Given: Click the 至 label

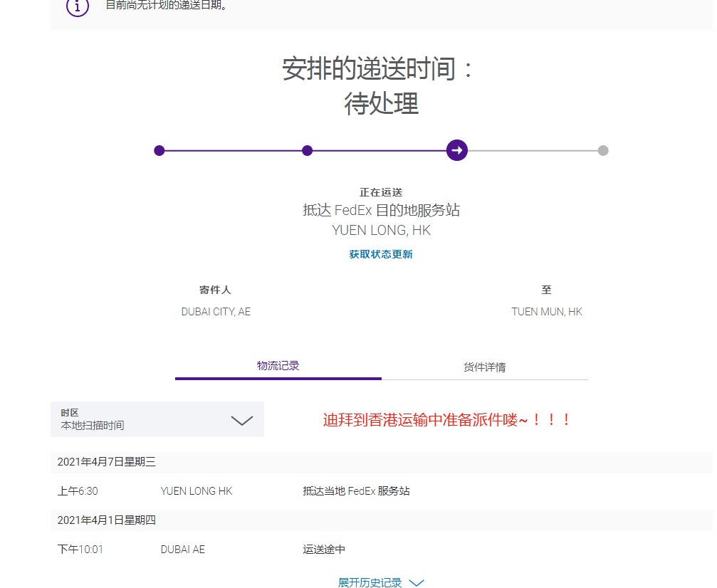Looking at the screenshot, I should (546, 290).
